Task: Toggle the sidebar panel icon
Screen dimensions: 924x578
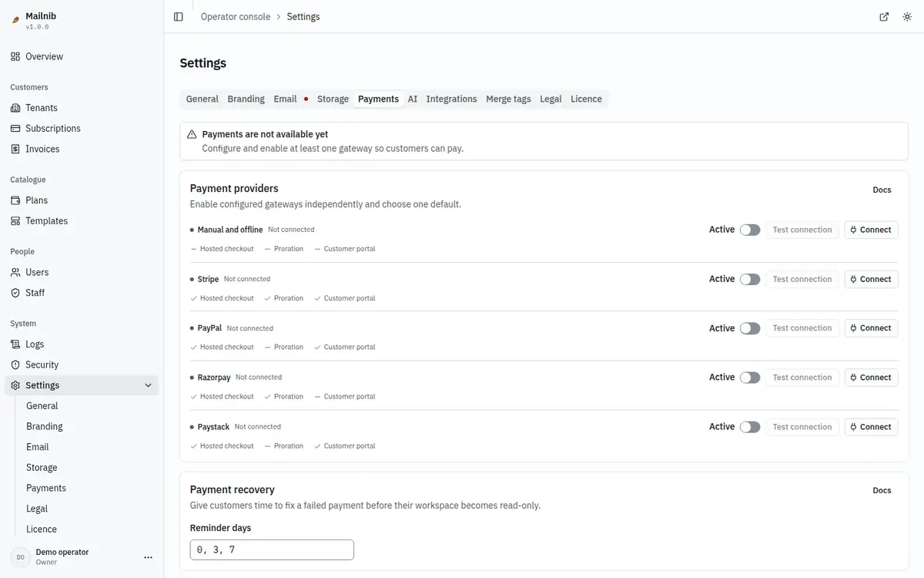Action: [179, 16]
